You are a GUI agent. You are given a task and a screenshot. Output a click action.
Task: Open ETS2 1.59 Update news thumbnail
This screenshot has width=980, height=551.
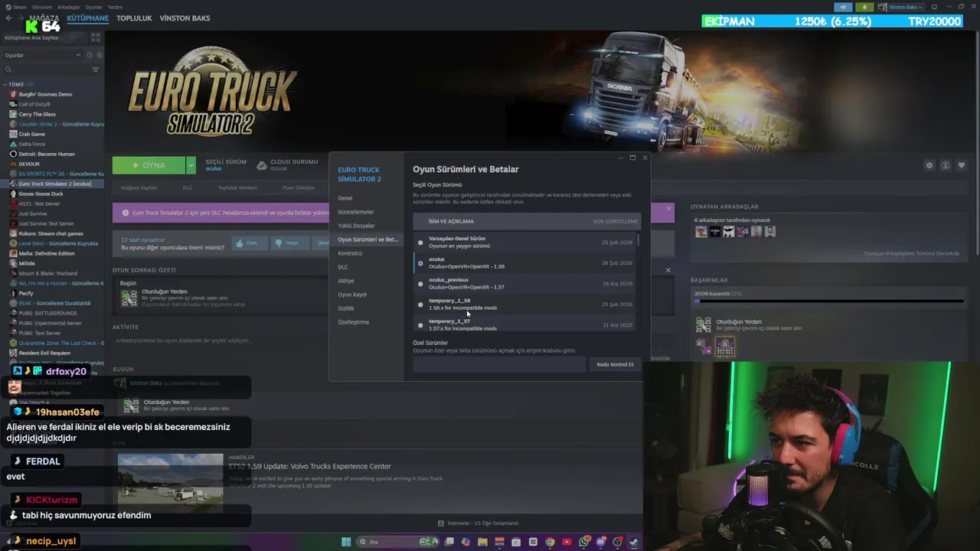[x=171, y=482]
